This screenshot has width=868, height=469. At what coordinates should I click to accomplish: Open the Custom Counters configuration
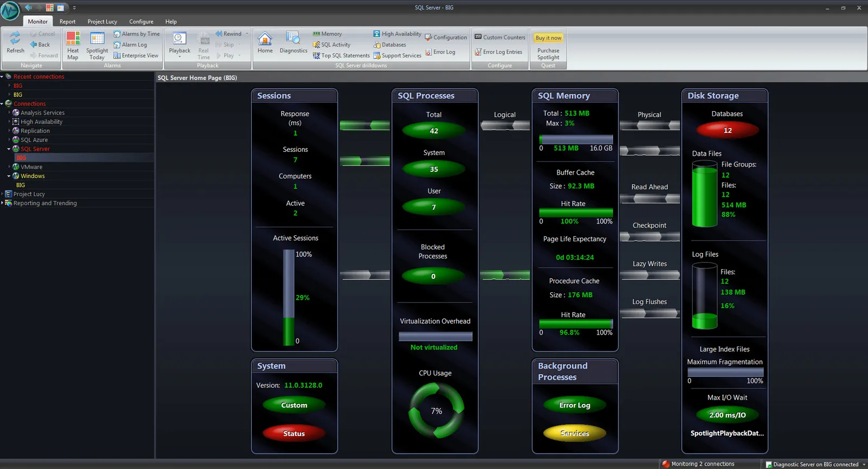tap(500, 37)
